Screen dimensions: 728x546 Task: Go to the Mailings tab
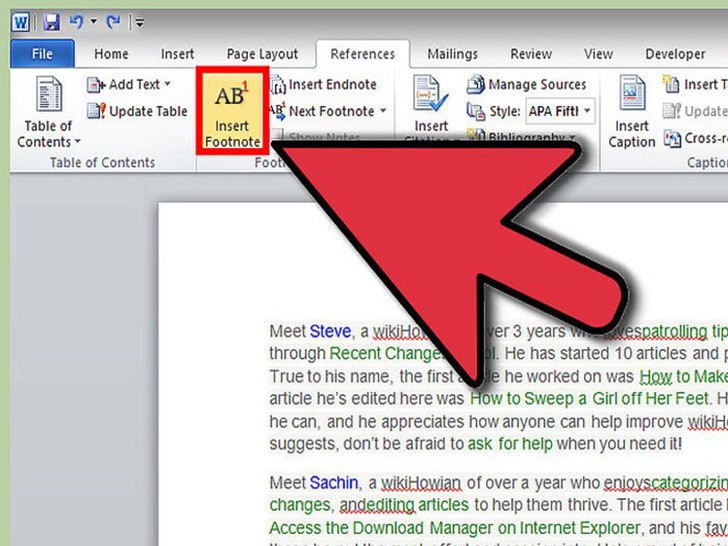click(x=452, y=54)
